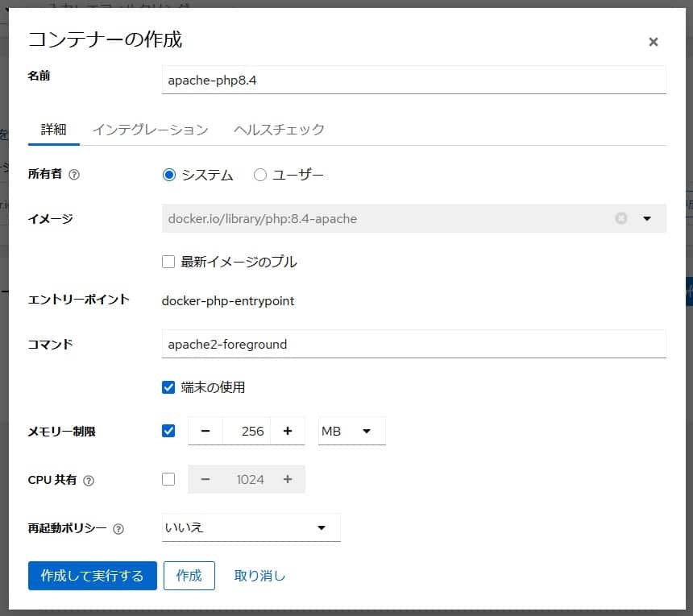This screenshot has height=616, width=693.
Task: Toggle 端末の使用 checkbox
Action: click(168, 387)
